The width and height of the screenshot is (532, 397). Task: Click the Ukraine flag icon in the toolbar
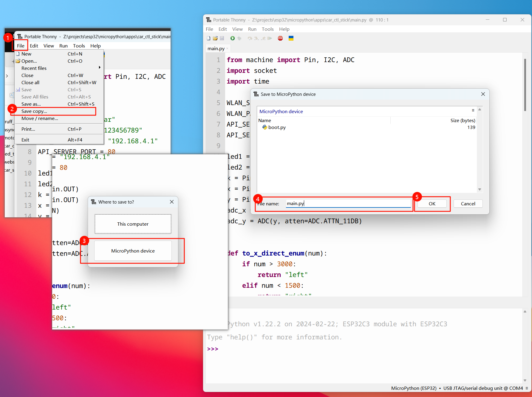tap(291, 38)
